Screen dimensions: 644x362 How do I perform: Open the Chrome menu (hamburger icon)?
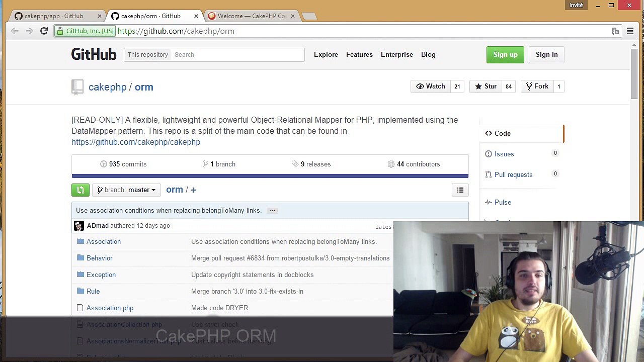tap(630, 31)
